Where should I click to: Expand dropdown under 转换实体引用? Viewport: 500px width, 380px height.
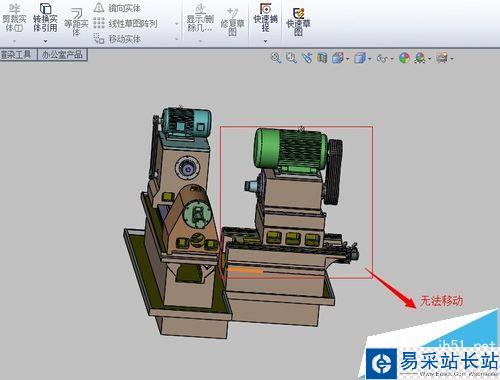tap(45, 41)
